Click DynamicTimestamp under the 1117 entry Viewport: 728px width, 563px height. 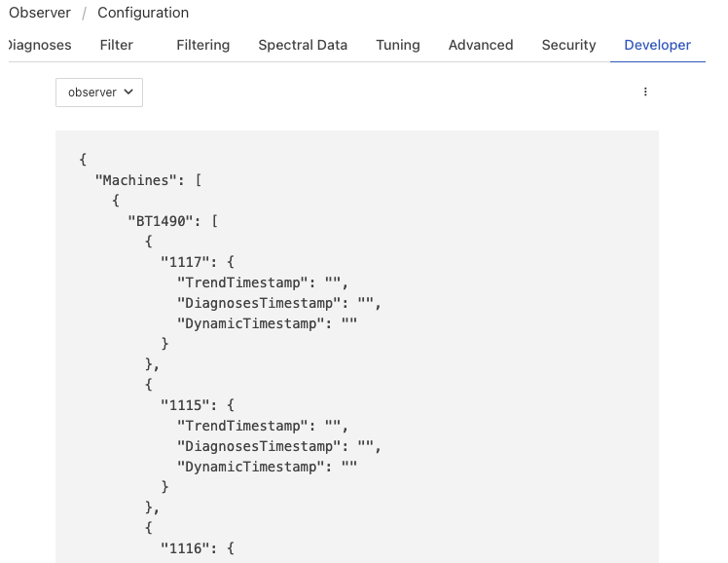point(249,323)
